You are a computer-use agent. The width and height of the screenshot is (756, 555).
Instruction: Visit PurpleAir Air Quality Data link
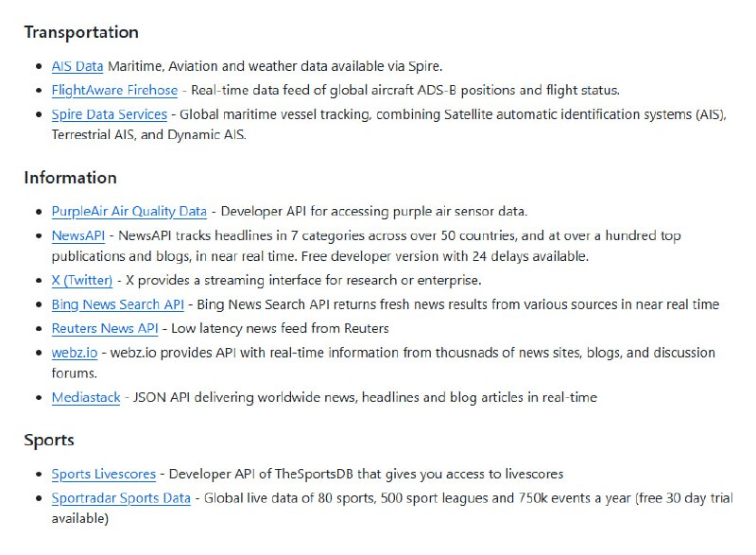pos(129,211)
